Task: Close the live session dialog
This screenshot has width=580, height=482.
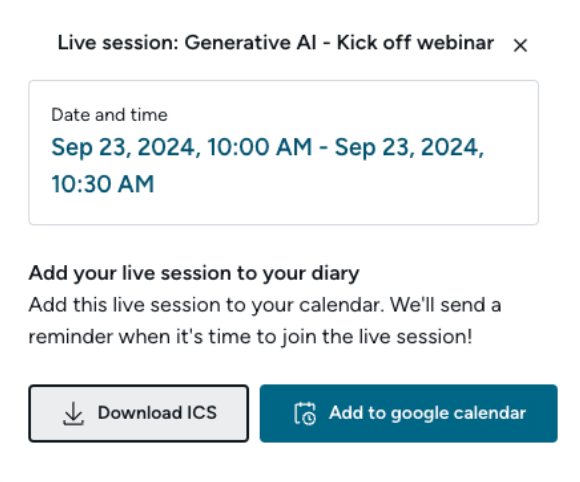Action: point(520,45)
